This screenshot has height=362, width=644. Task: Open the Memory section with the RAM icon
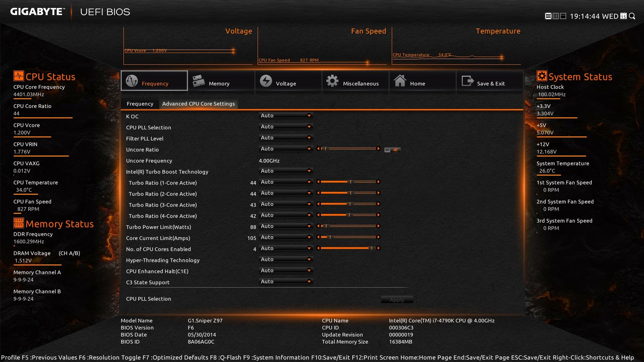coord(221,81)
